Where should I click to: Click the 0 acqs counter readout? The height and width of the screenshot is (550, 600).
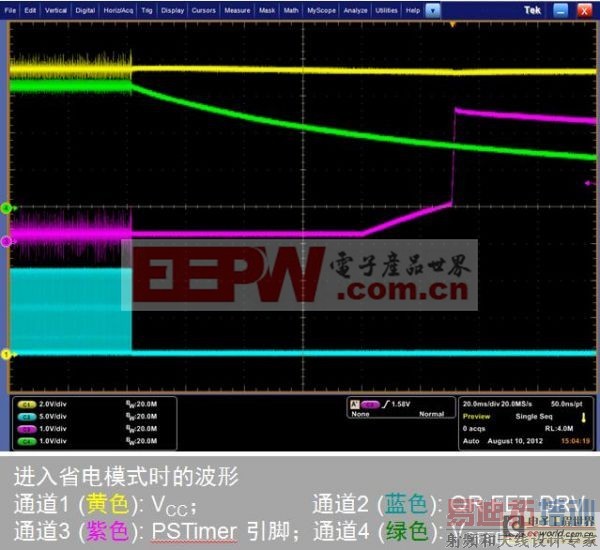pyautogui.click(x=474, y=429)
